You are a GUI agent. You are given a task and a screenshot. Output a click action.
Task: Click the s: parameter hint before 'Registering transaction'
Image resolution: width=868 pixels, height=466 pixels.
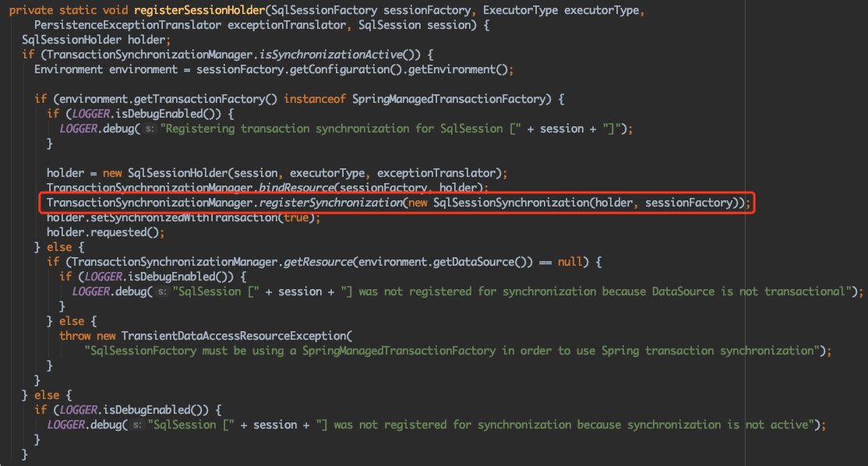point(150,129)
